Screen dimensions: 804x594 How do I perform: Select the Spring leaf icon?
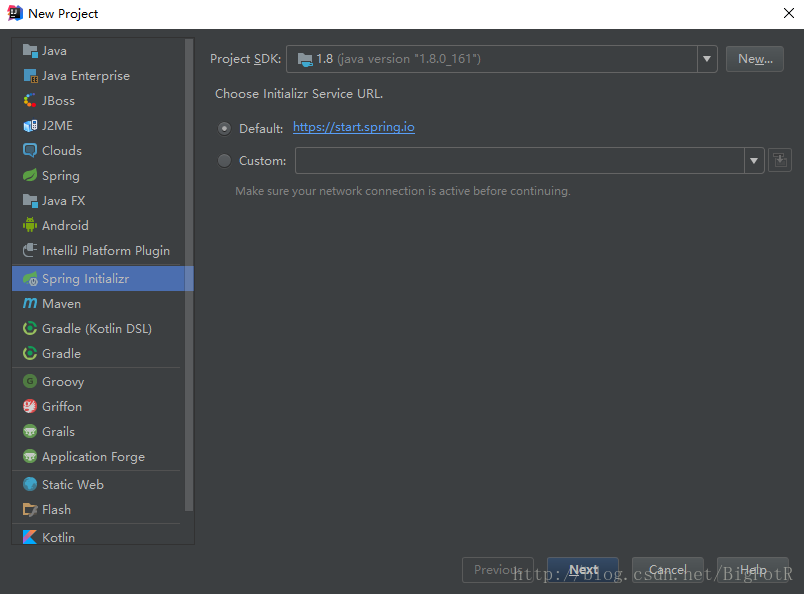[30, 175]
